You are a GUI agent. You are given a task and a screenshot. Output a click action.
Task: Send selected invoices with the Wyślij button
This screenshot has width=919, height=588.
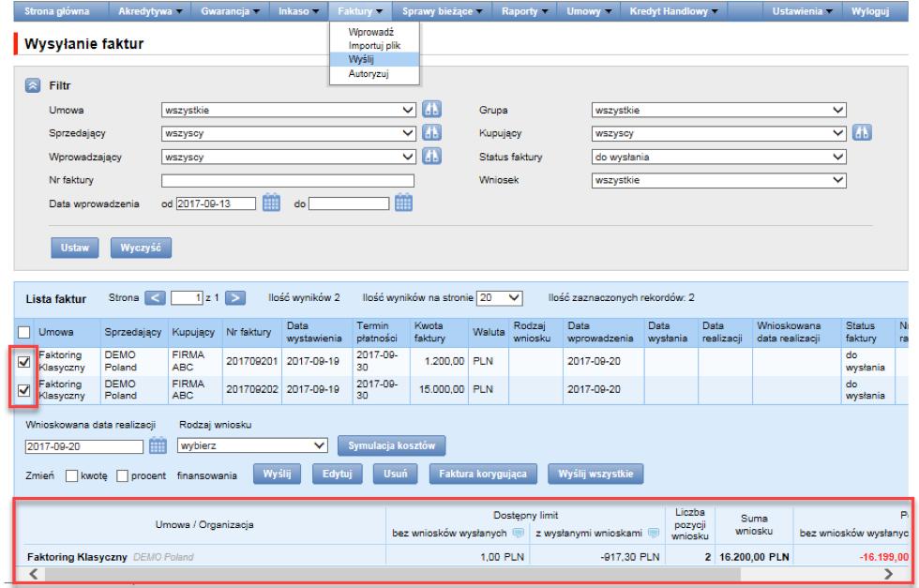coord(277,474)
